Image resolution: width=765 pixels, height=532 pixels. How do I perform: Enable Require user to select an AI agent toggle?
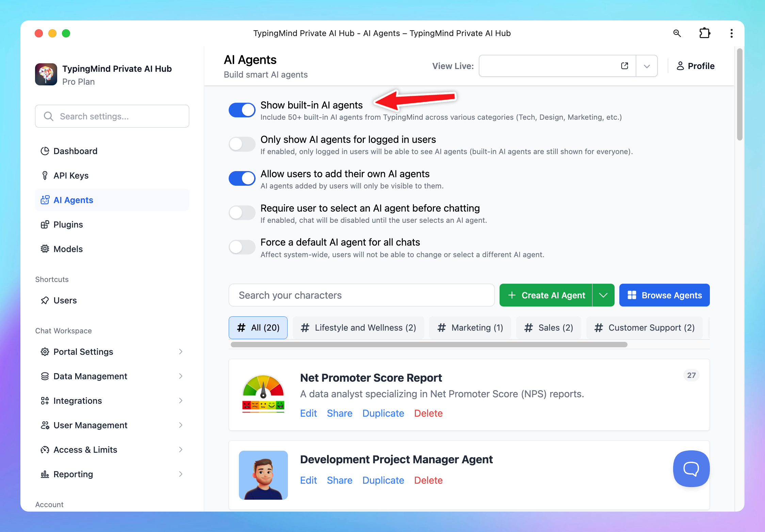coord(242,213)
